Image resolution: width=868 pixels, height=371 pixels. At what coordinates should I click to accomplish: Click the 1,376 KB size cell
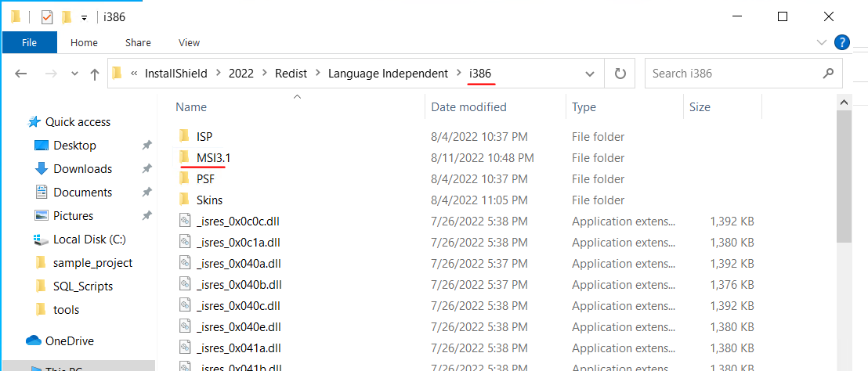tap(732, 284)
